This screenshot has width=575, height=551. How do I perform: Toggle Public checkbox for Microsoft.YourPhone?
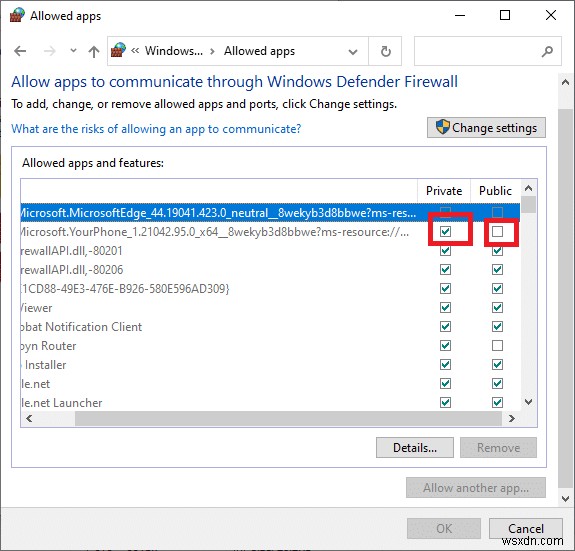(498, 231)
